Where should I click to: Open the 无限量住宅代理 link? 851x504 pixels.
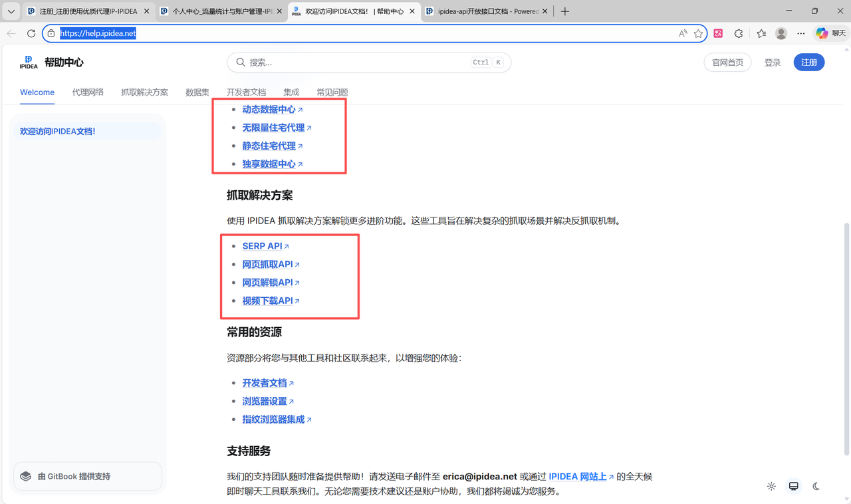277,128
